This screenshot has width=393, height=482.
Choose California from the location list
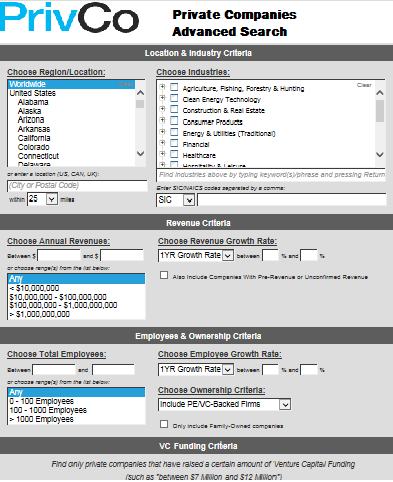pos(34,138)
